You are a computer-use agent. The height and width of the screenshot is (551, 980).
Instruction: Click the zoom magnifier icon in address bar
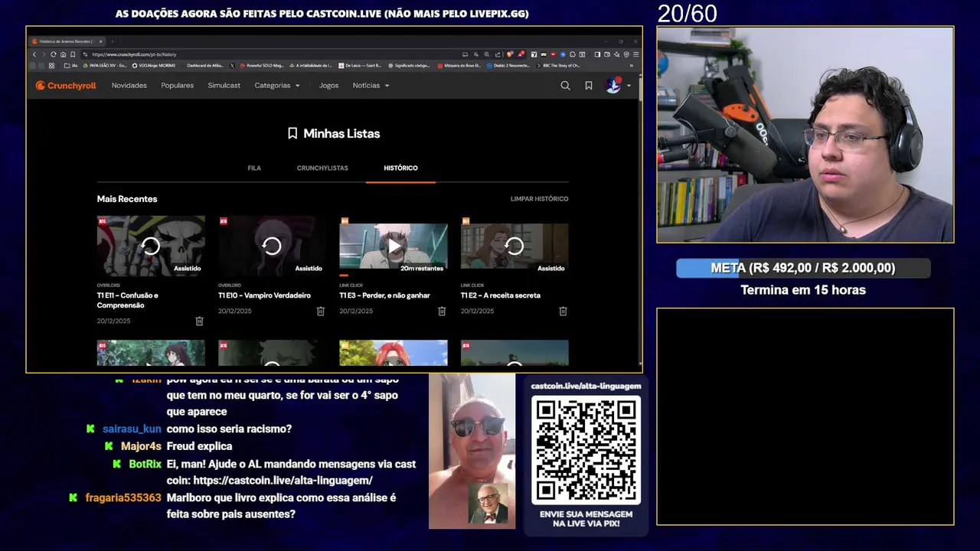(487, 54)
